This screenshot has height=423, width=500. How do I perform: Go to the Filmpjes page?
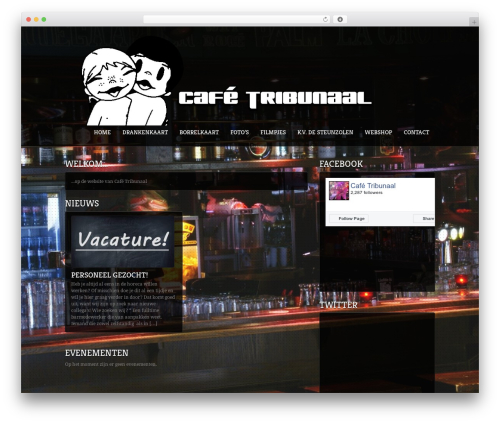(x=273, y=132)
